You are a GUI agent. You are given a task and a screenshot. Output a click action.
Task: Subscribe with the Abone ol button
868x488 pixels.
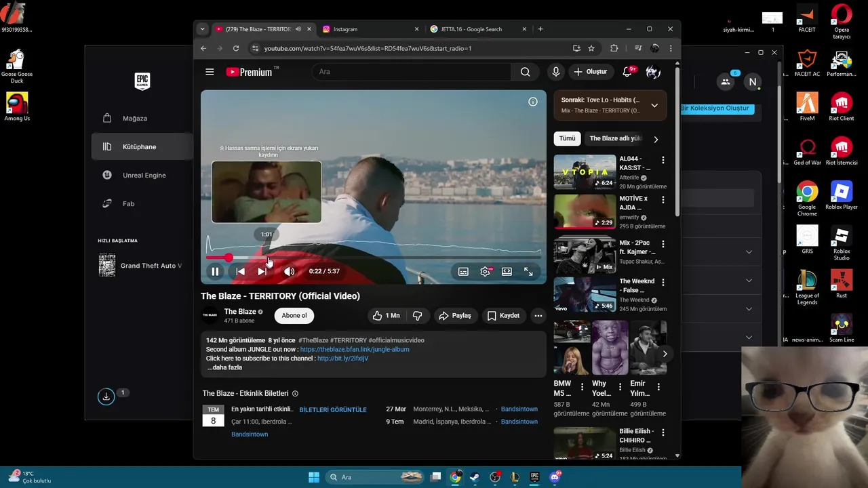[294, 315]
